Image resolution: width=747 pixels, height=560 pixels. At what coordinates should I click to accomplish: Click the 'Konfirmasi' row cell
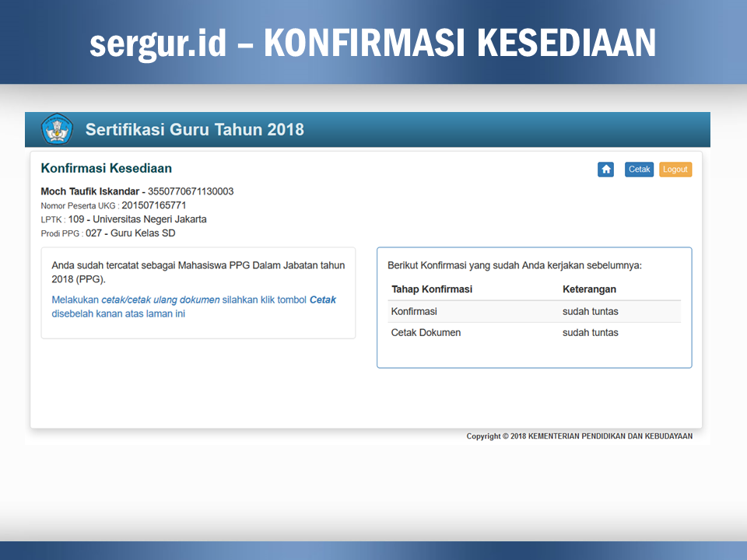(414, 311)
